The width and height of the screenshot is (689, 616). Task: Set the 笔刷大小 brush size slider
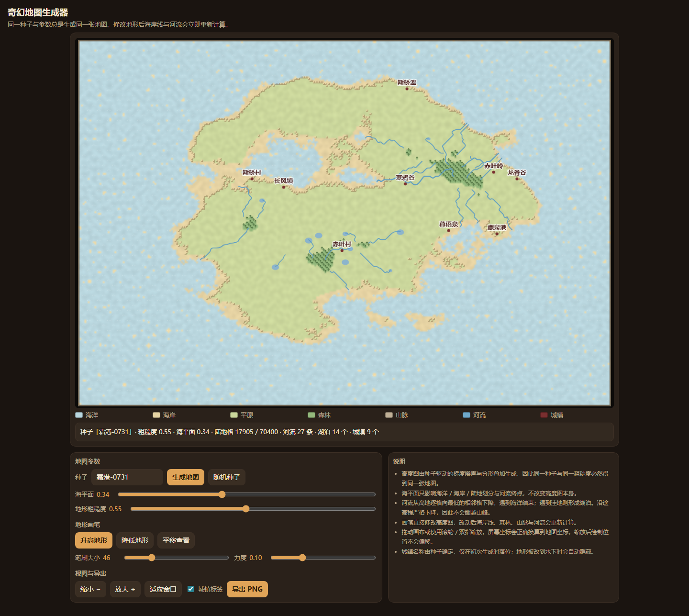[177, 558]
